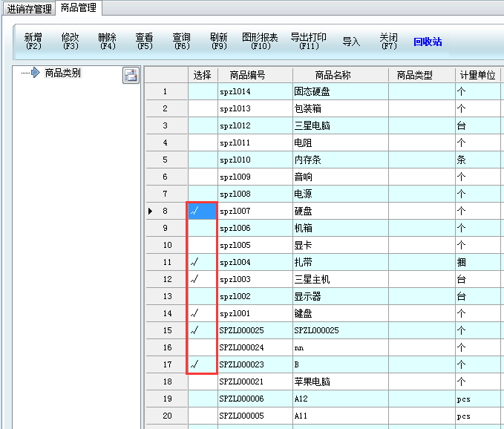Open 查看 (F5) in the toolbar

pyautogui.click(x=145, y=42)
